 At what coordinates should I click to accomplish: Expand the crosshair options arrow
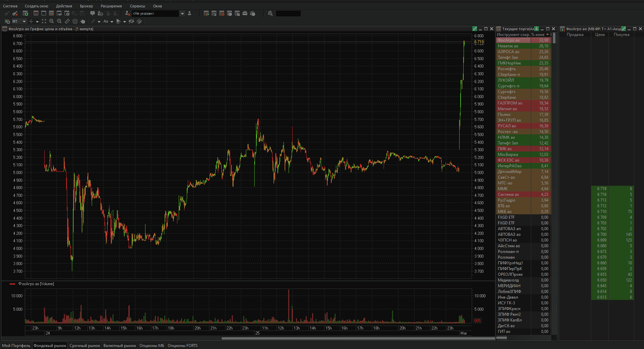point(37,21)
